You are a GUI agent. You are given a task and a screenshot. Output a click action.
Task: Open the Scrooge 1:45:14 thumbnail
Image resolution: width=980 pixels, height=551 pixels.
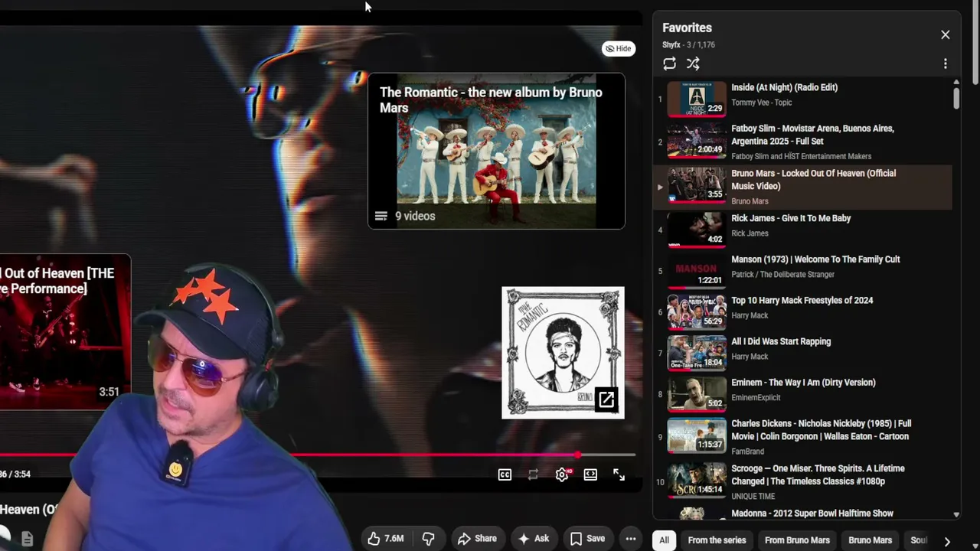tap(697, 481)
